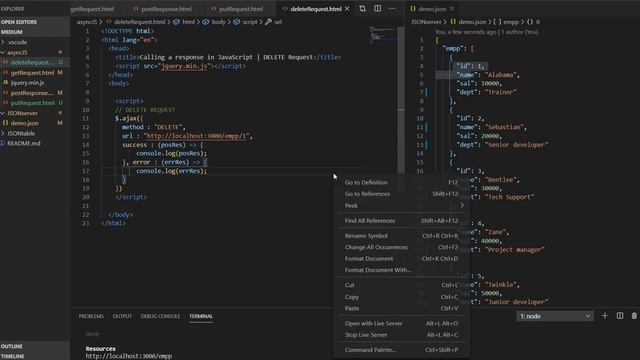Choose Find All References
The width and height of the screenshot is (640, 360).
402,221
